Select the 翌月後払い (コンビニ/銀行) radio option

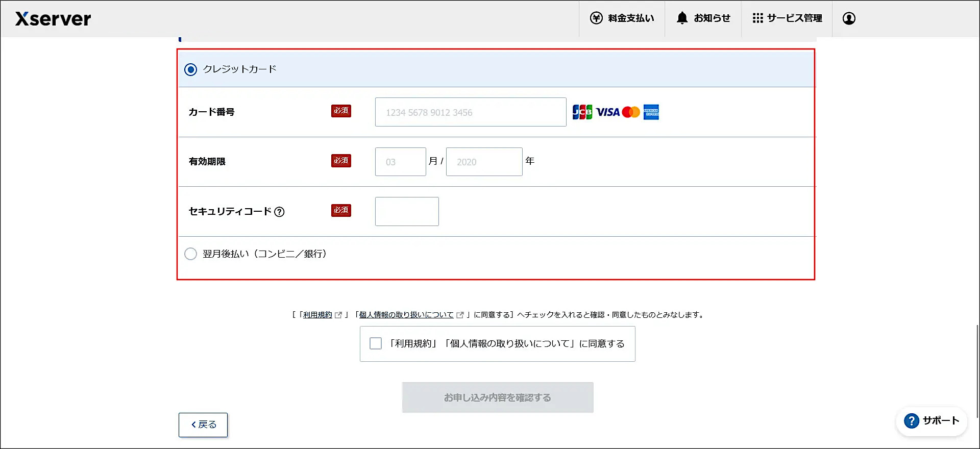(x=190, y=254)
